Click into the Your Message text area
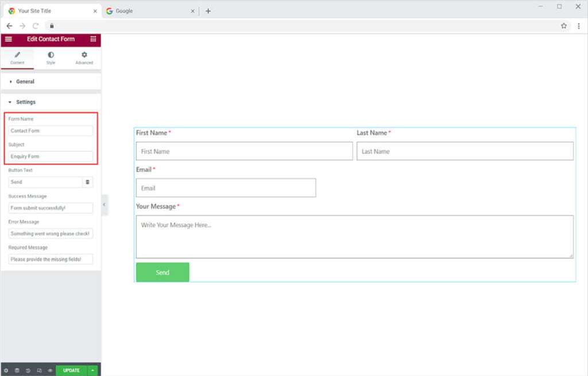Viewport: 588px width, 376px height. 354,237
